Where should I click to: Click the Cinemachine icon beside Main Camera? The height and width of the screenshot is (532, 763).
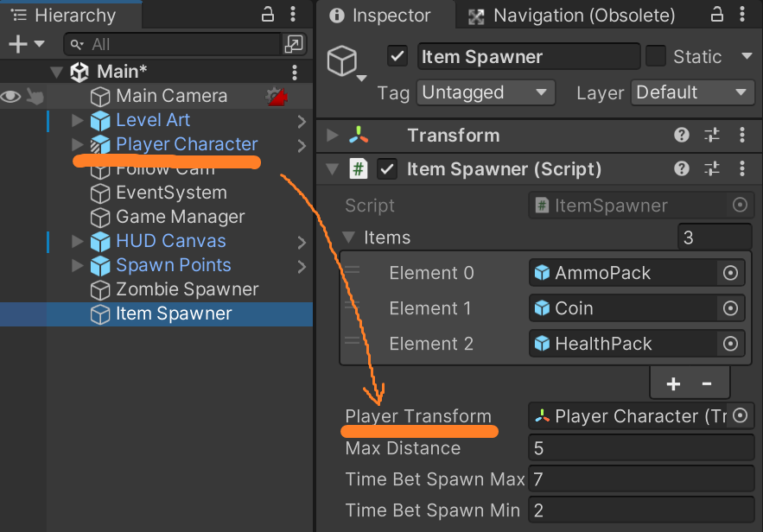pos(277,96)
